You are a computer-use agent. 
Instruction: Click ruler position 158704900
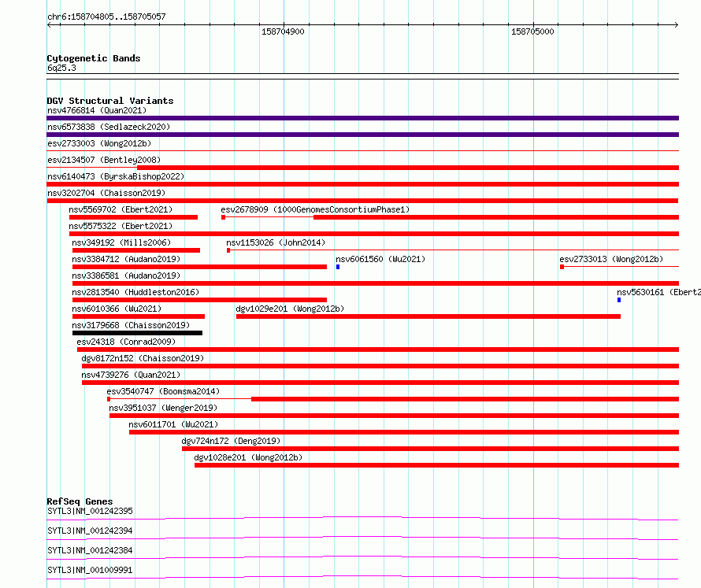click(283, 31)
